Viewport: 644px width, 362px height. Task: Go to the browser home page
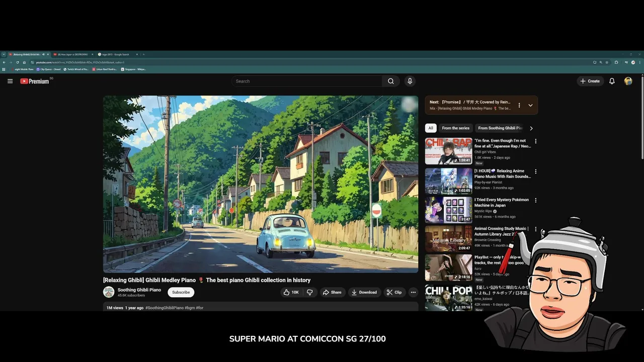(24, 62)
